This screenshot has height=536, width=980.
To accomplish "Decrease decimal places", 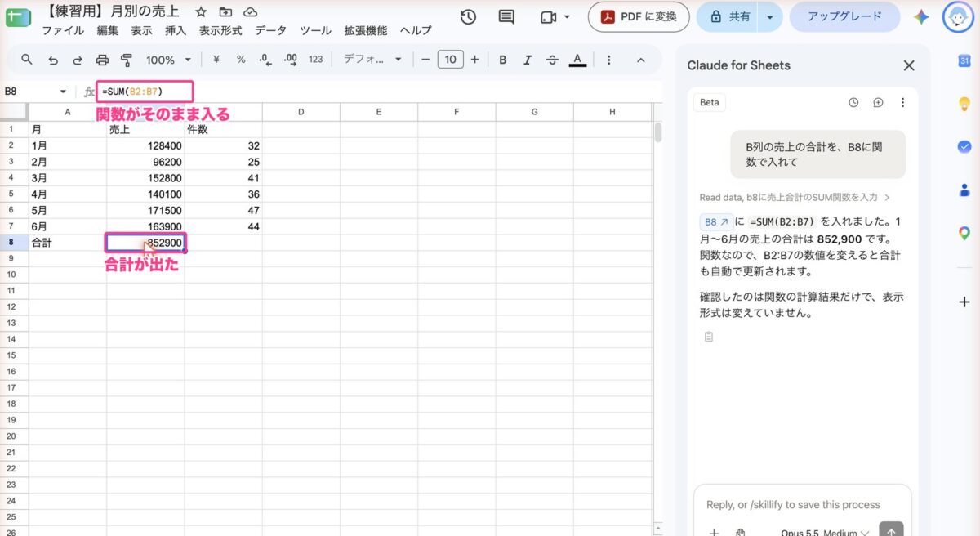I will [264, 60].
